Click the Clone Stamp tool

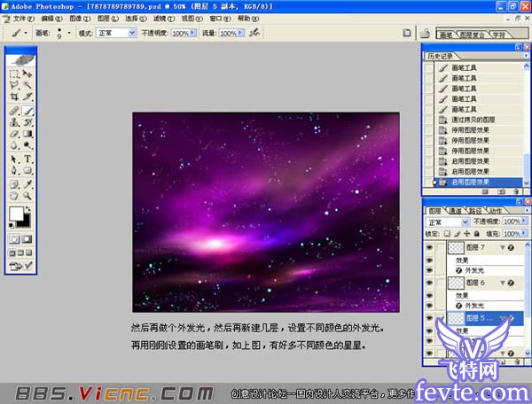[x=14, y=123]
